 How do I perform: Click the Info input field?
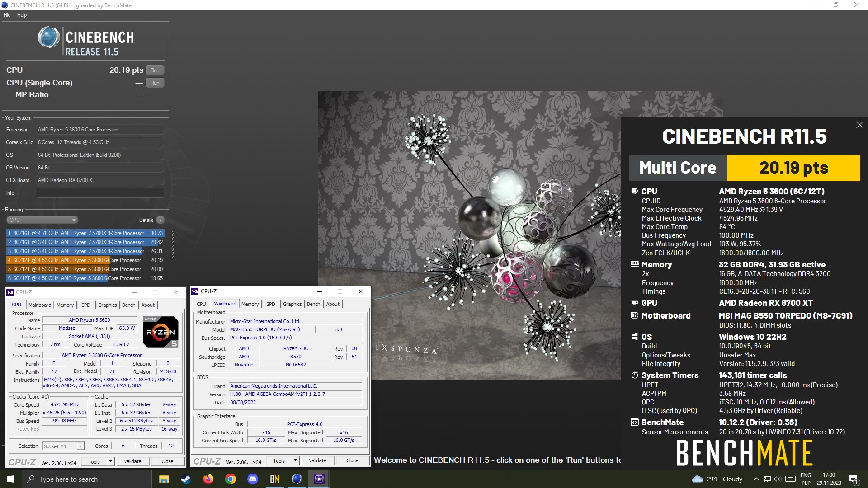pos(100,193)
